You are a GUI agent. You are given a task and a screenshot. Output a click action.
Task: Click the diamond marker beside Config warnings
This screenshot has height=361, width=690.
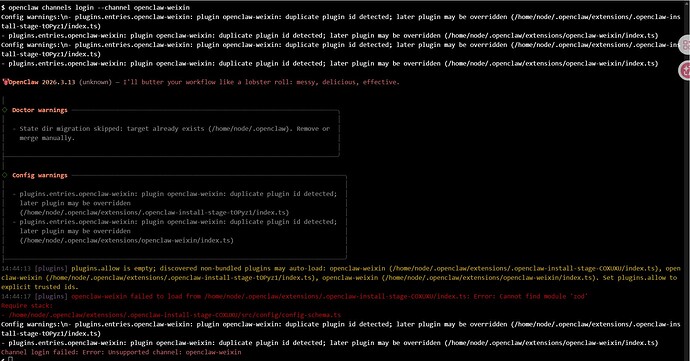[x=5, y=175]
